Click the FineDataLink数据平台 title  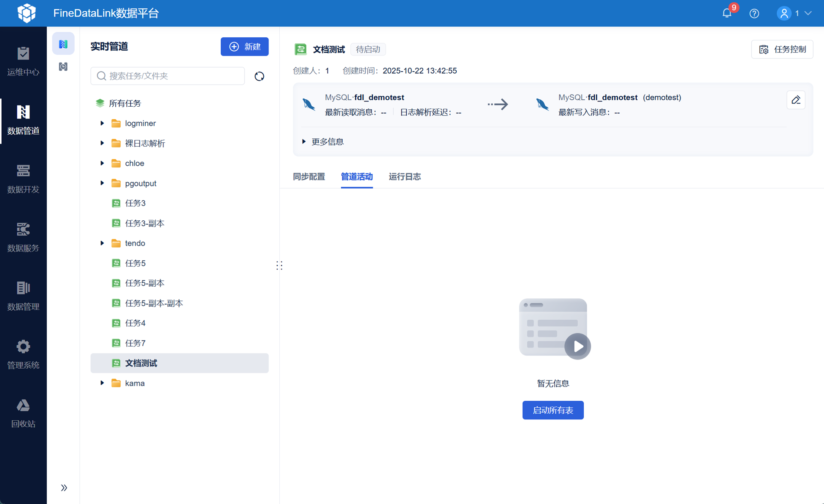tap(106, 13)
